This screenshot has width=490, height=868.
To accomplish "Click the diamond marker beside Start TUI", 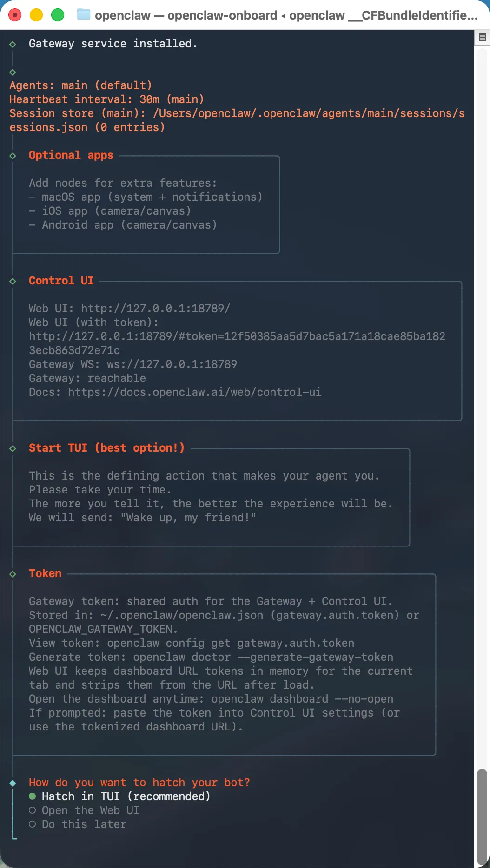I will 13,448.
